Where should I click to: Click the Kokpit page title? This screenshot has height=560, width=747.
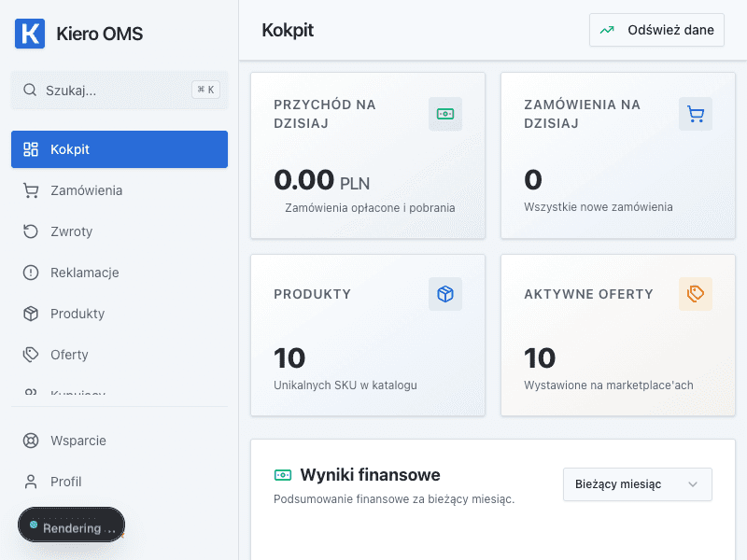[288, 31]
